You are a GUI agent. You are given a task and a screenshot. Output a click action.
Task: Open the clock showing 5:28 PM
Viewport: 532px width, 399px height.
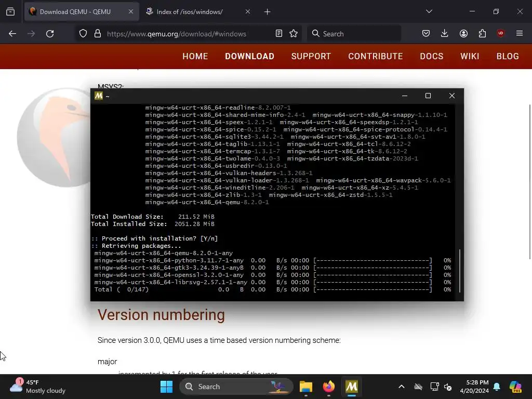point(474,387)
